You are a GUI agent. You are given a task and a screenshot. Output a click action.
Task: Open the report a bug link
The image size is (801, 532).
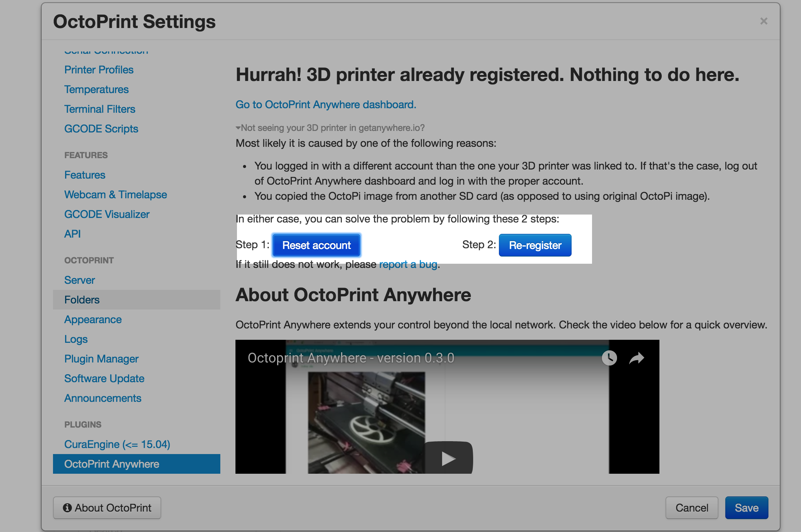coord(408,264)
